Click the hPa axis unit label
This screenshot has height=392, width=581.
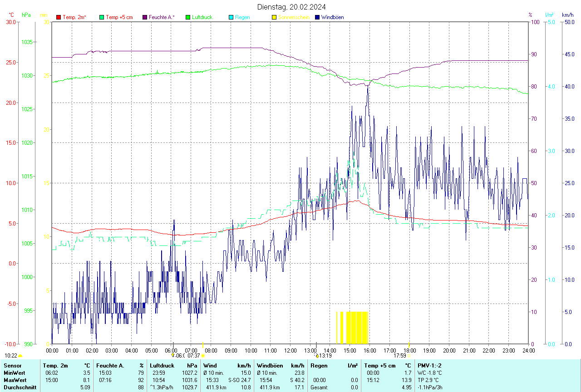coord(26,15)
